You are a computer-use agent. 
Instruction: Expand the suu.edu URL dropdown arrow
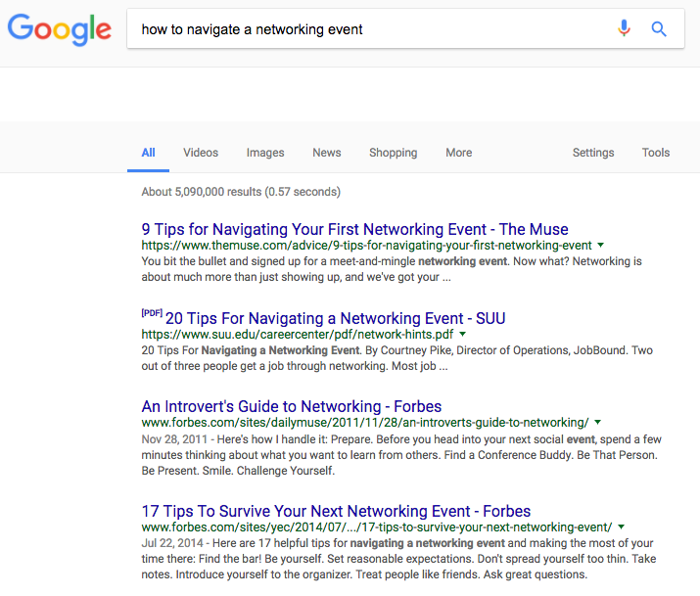click(462, 334)
